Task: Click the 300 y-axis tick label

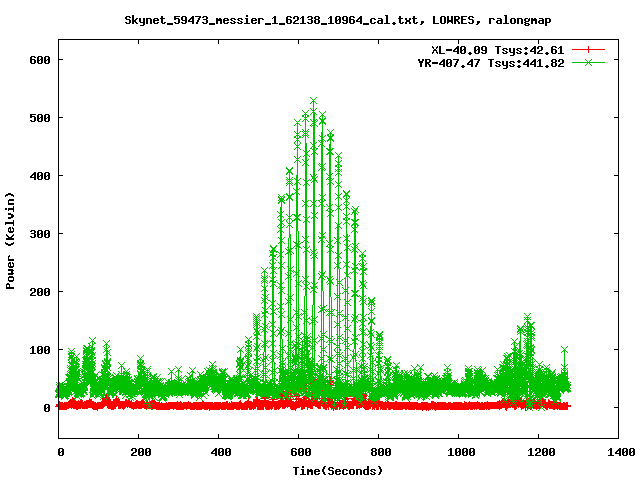Action: [x=40, y=234]
